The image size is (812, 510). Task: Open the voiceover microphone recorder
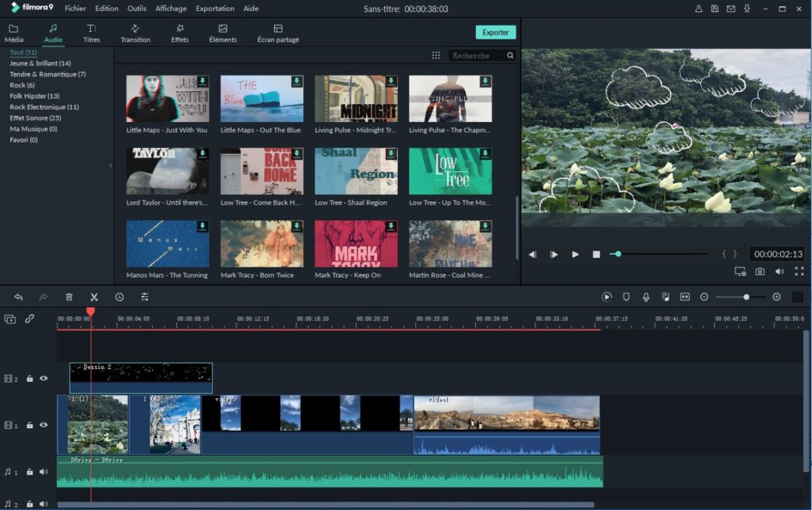(646, 297)
